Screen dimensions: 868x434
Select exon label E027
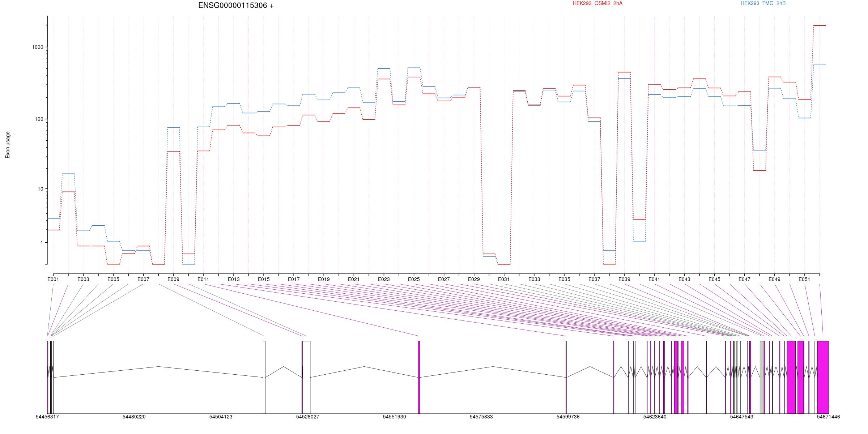[x=444, y=279]
